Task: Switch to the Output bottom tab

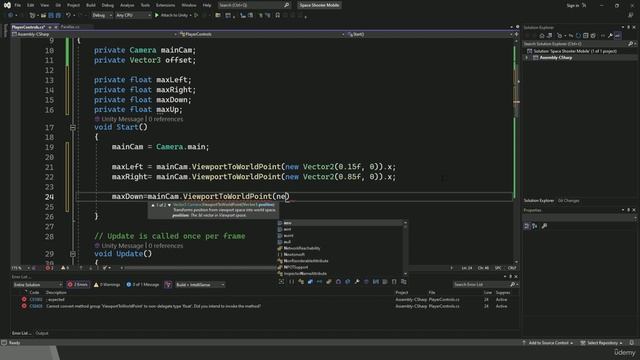Action: tap(42, 333)
